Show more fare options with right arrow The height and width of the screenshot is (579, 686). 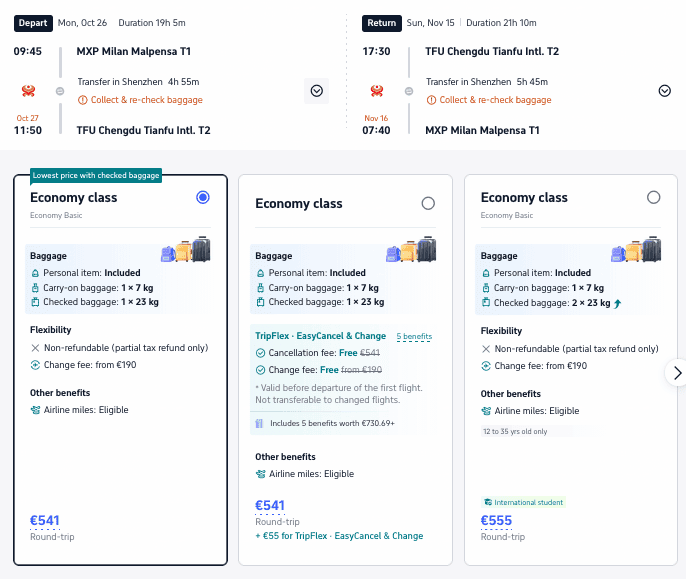pos(677,373)
